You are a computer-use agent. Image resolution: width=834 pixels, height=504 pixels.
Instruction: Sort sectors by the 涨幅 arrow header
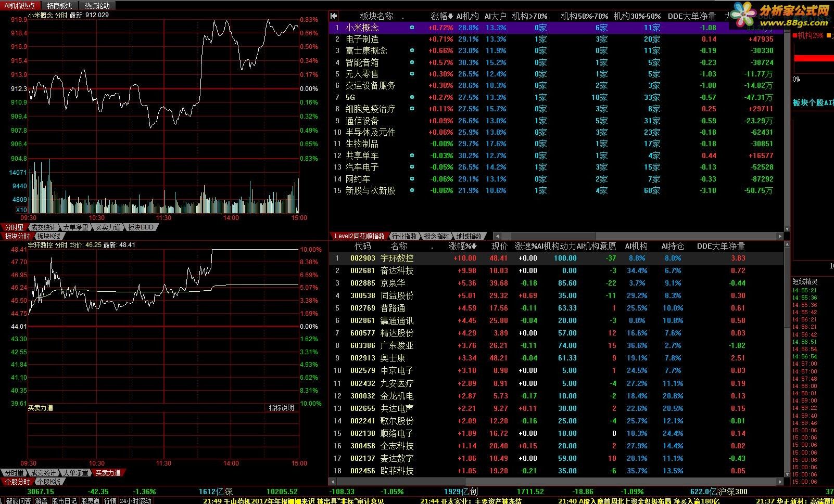point(442,16)
